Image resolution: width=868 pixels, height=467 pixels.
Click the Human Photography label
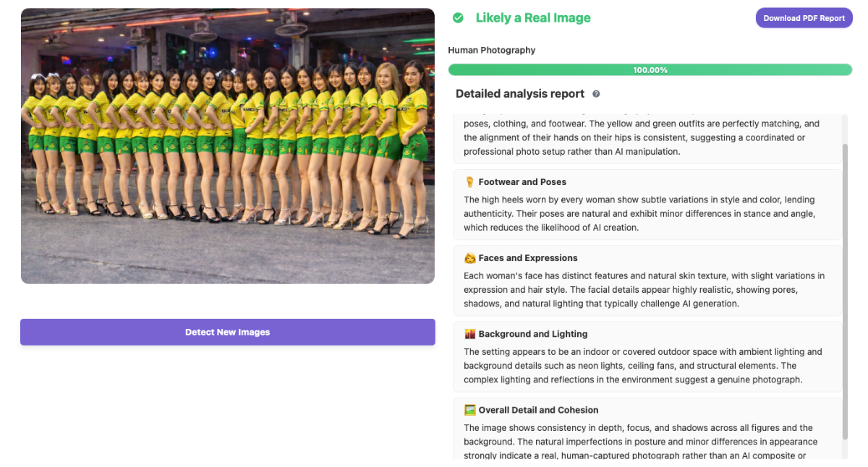pos(492,51)
